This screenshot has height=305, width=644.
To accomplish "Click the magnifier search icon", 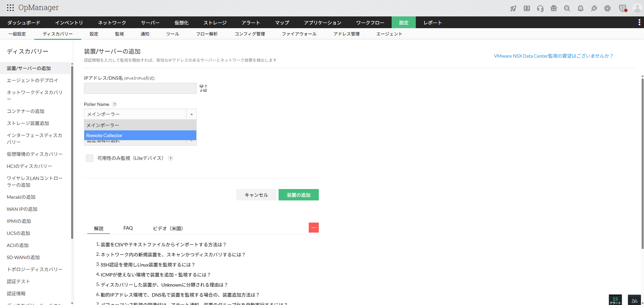I will 567,8.
